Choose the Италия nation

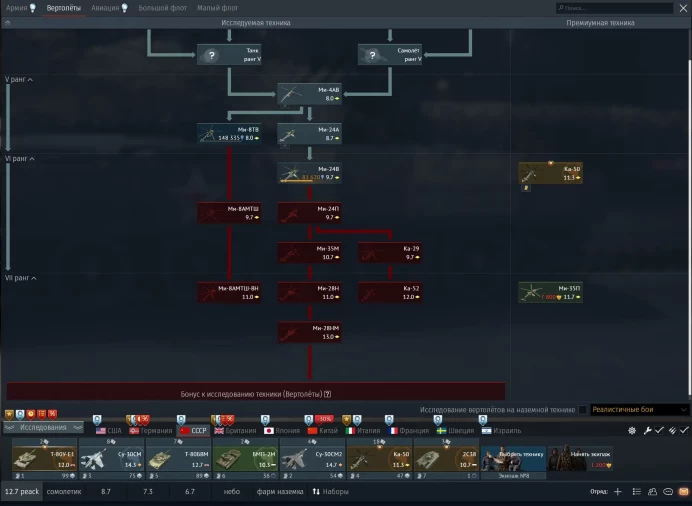tap(362, 431)
